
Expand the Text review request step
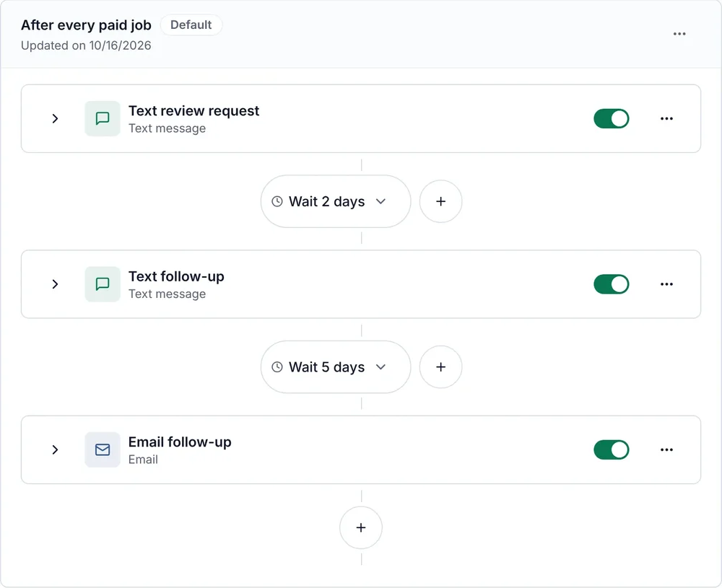[x=56, y=119]
